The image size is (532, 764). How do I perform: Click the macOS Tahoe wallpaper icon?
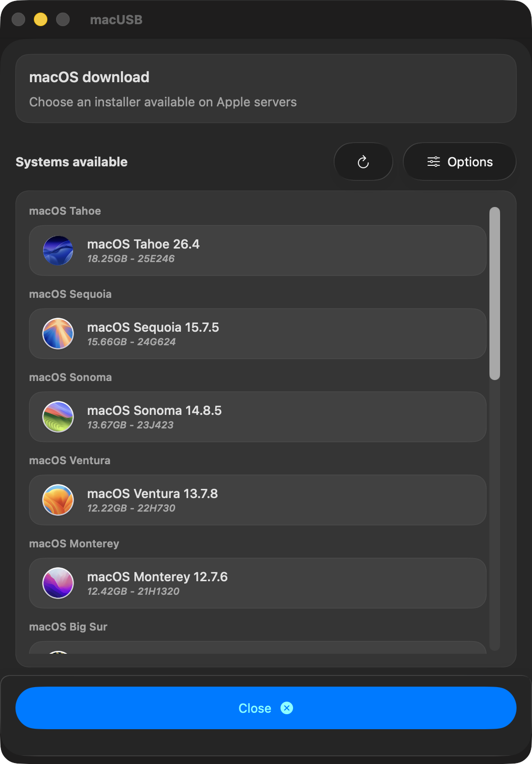pyautogui.click(x=58, y=250)
